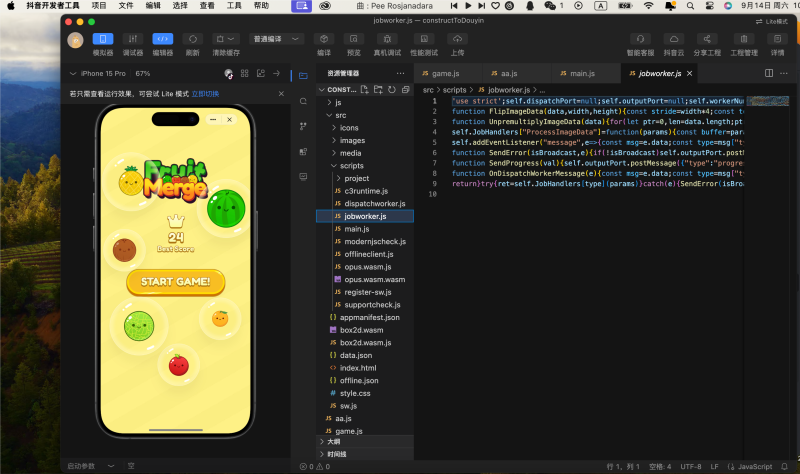The image size is (800, 474).
Task: Open iPhone 15 Pro device dropdown
Action: (97, 73)
